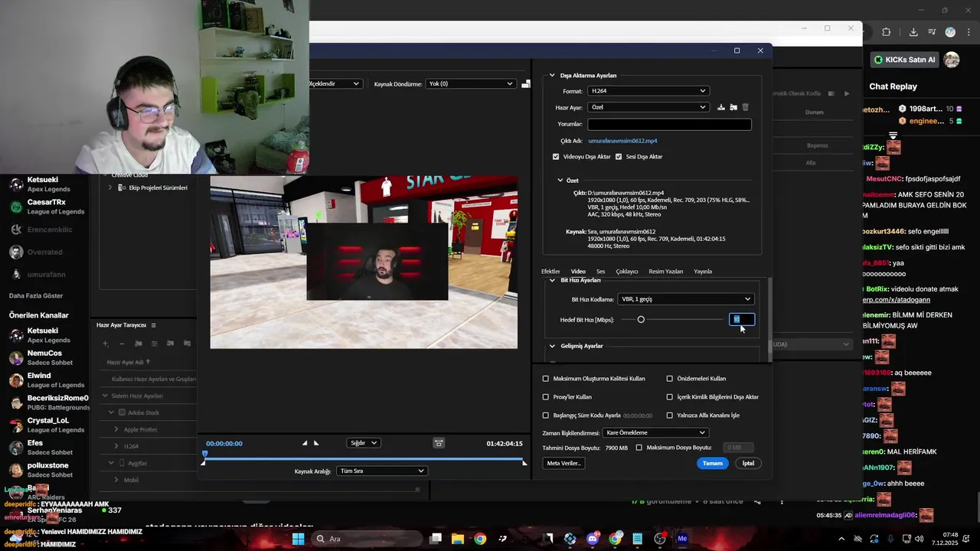
Task: Check İçerik Kimlik Bilgilerini Dışa Aktar
Action: tap(670, 397)
